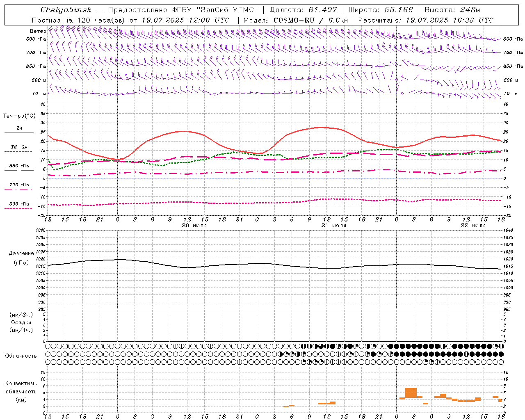Image resolution: width=525 pixels, height=420 pixels.
Task: Click the 2м temperature legend entry
Action: tap(19, 128)
